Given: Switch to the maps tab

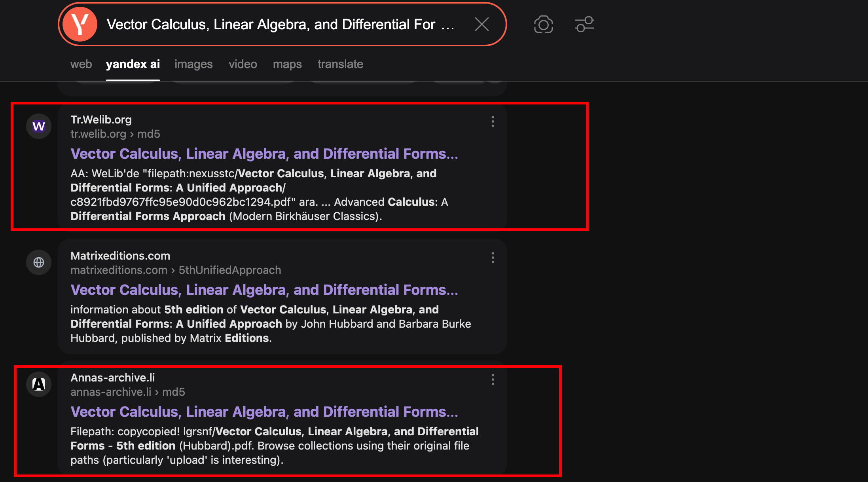Looking at the screenshot, I should (x=287, y=64).
